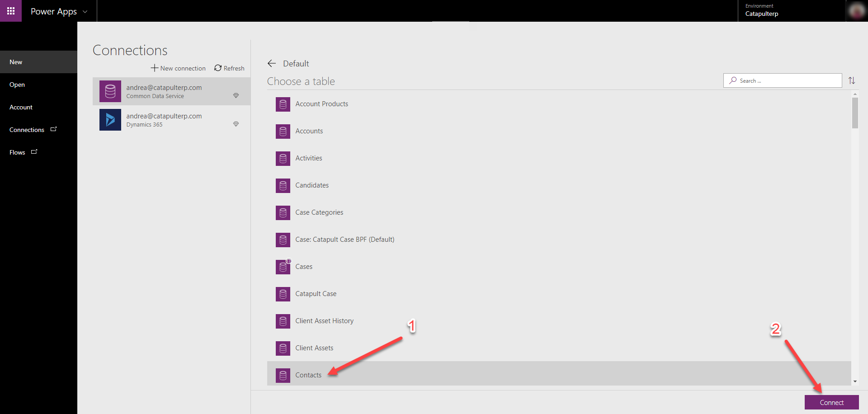Screen dimensions: 868x414
Task: Select the Client Assets table
Action: 559,348
